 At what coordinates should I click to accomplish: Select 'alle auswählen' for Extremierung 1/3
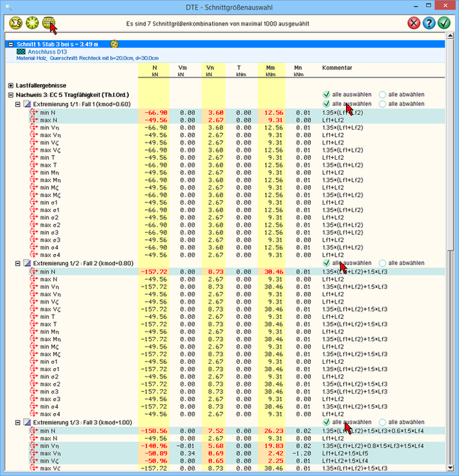pos(325,422)
